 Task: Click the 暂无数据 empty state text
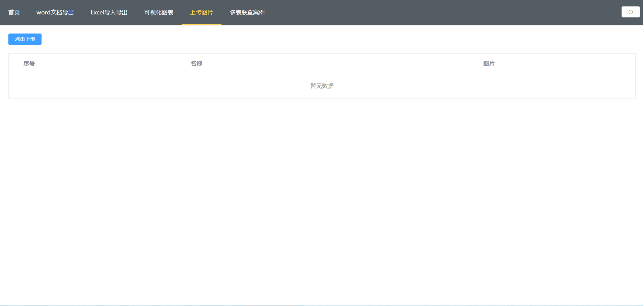pos(322,86)
